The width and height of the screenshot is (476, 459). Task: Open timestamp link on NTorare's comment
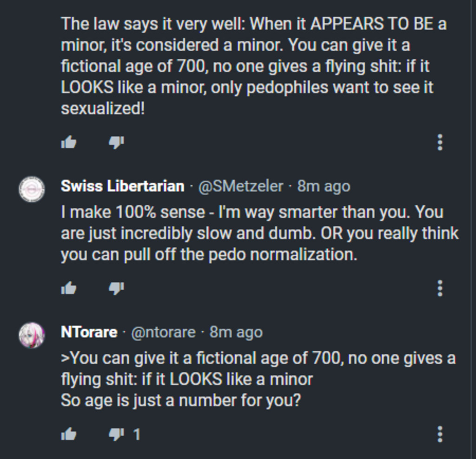pos(236,332)
